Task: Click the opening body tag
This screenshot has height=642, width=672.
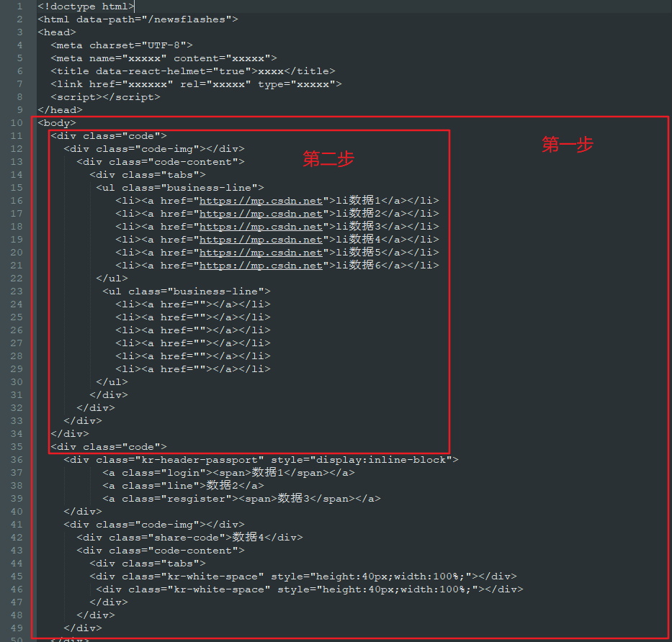Action: (57, 123)
